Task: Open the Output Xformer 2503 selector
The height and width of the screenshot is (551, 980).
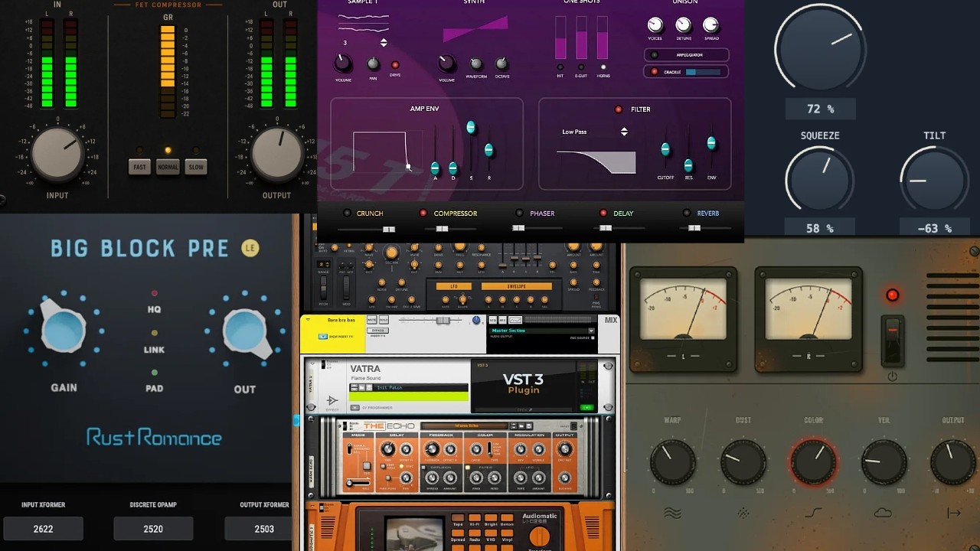Action: coord(264,529)
